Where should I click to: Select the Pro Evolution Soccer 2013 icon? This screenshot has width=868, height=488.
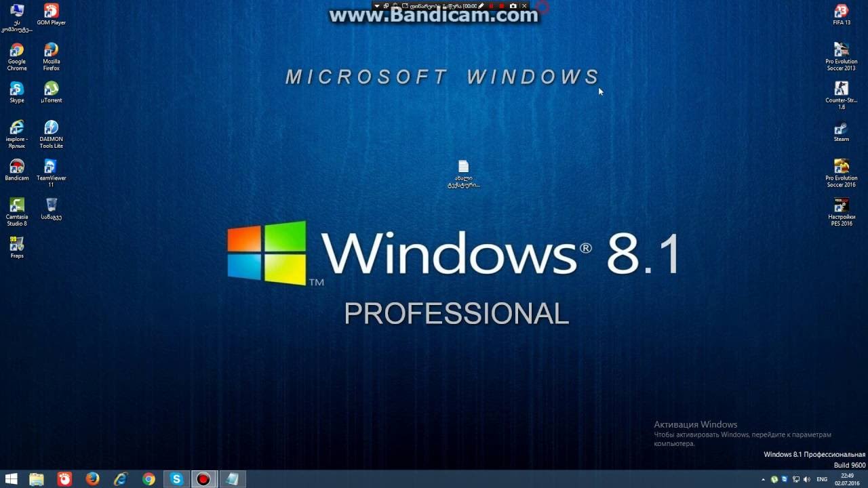point(842,57)
